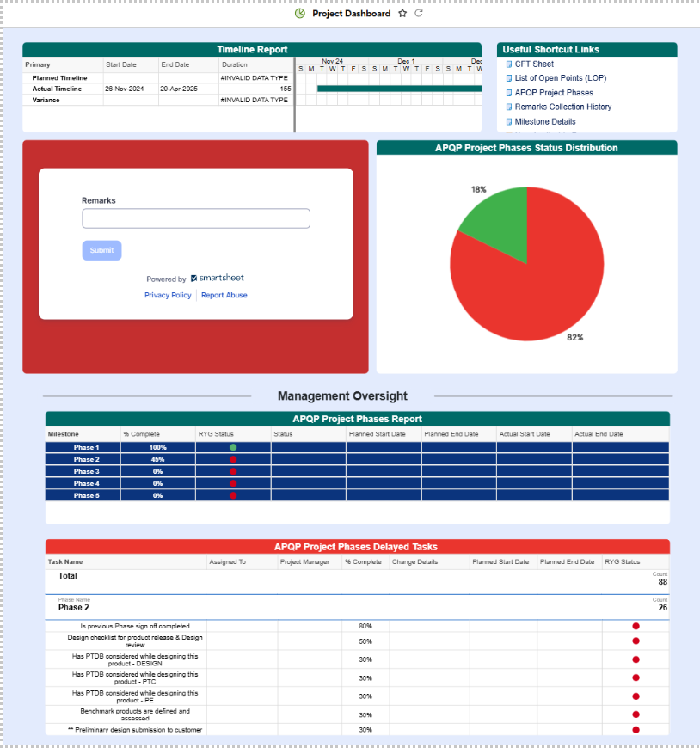Click the APQP Project Phases sheet icon

click(x=508, y=93)
